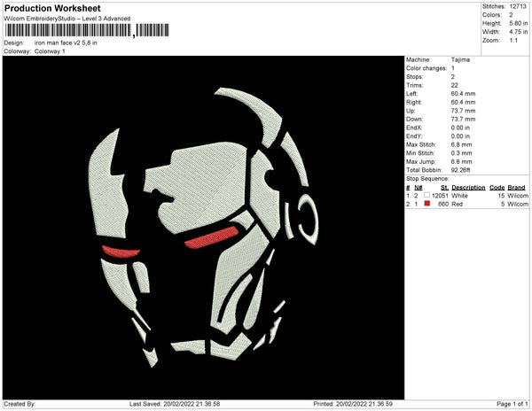Click the "Brand" column header
This screenshot has width=532, height=411.
click(x=516, y=188)
